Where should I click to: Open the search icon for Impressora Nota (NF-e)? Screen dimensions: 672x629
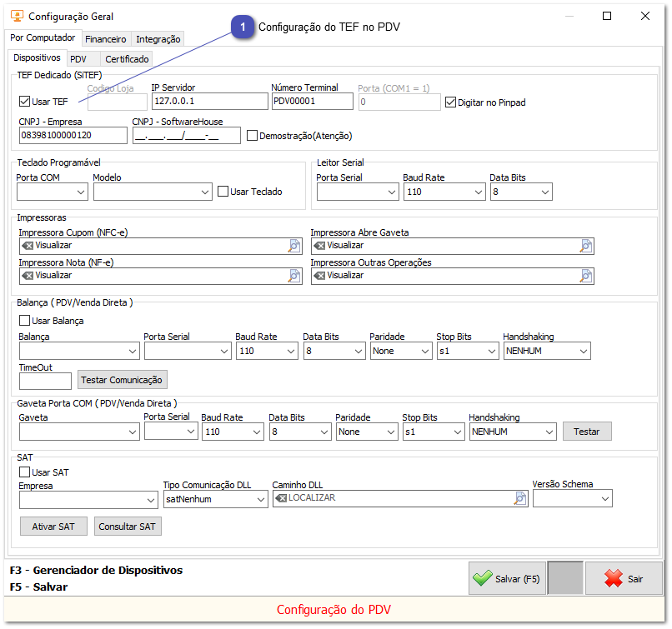pyautogui.click(x=293, y=275)
